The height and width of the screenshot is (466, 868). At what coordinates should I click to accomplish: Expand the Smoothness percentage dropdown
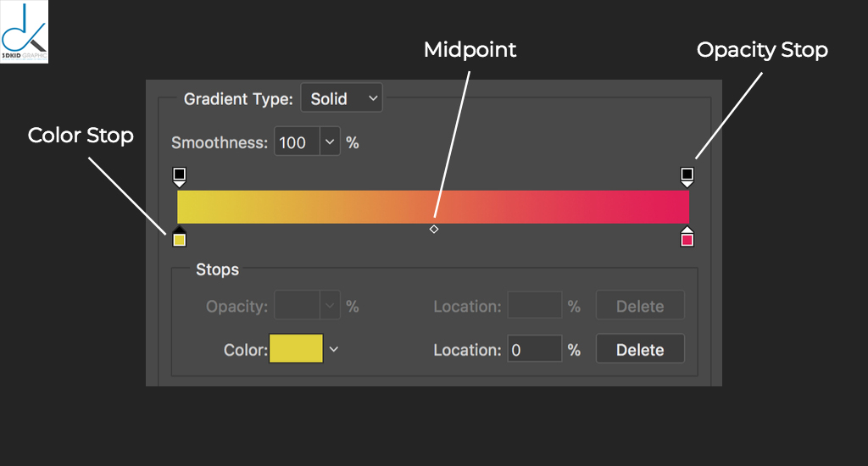tap(330, 142)
